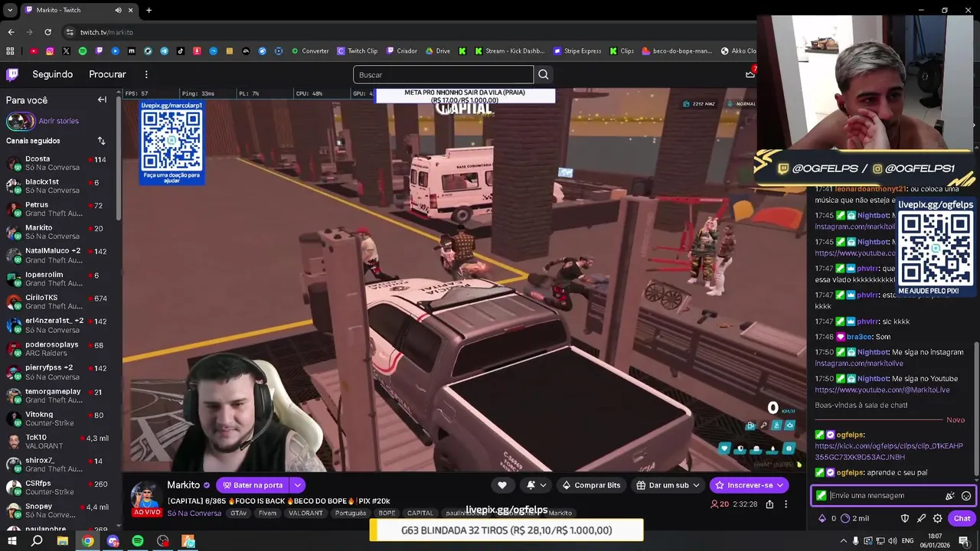Open Dcosta channel in sidebar
This screenshot has height=551, width=980.
tap(57, 163)
